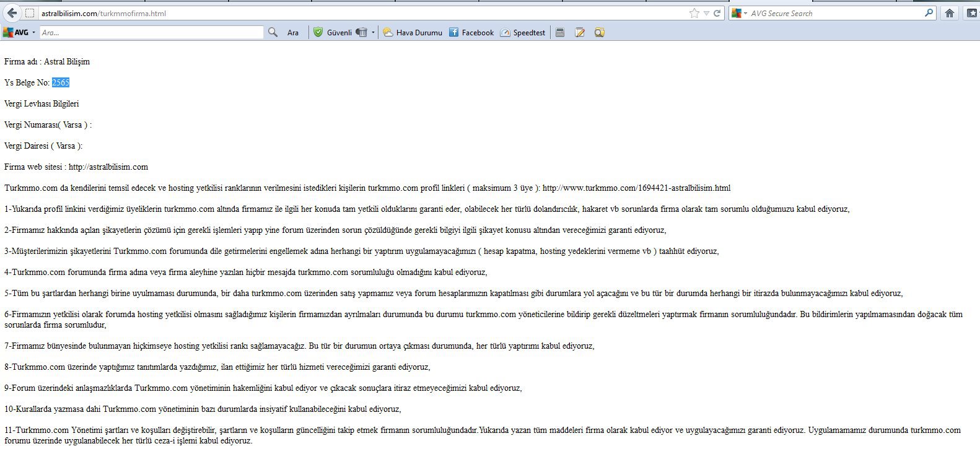Click the folder search icon on AVG toolbar
This screenshot has width=980, height=467.
[599, 32]
